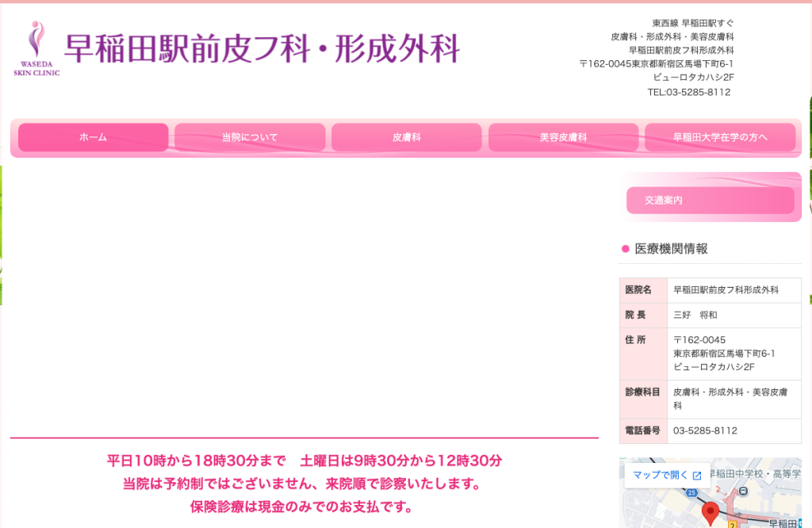Click the 交通案内 sidebar button

coord(710,201)
